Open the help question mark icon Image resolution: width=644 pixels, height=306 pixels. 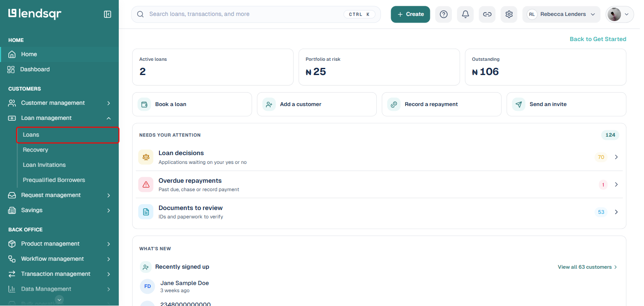coord(443,14)
